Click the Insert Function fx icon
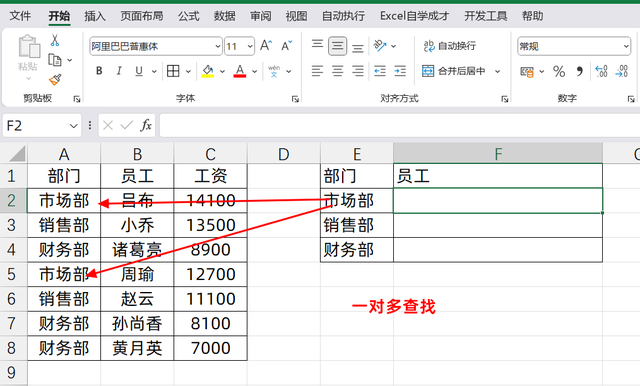Image resolution: width=640 pixels, height=386 pixels. [x=146, y=125]
